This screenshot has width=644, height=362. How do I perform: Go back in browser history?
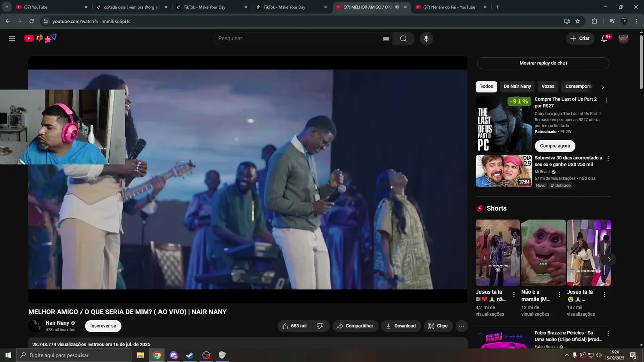(x=7, y=21)
